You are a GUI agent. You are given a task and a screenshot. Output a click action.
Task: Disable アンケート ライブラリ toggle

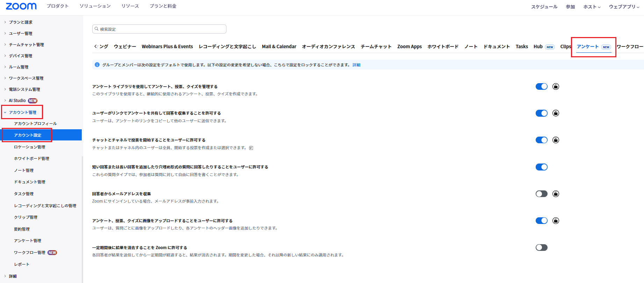pos(541,87)
